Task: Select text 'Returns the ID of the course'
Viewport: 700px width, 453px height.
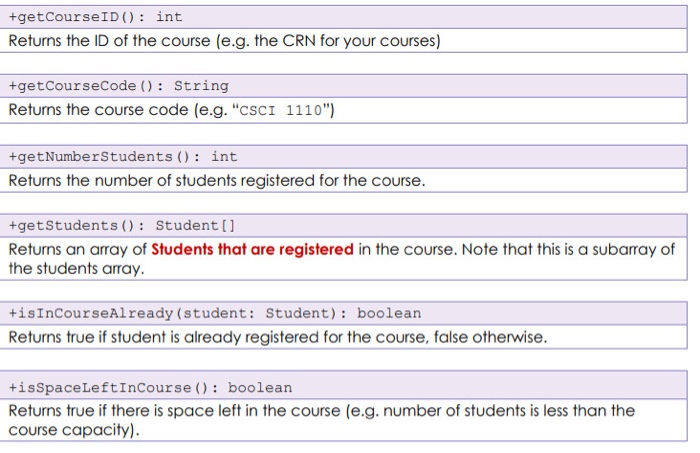Action: click(109, 41)
